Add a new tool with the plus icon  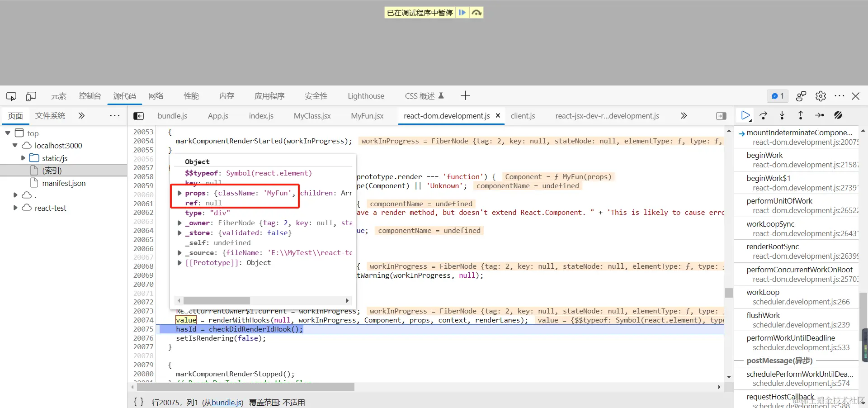tap(465, 95)
